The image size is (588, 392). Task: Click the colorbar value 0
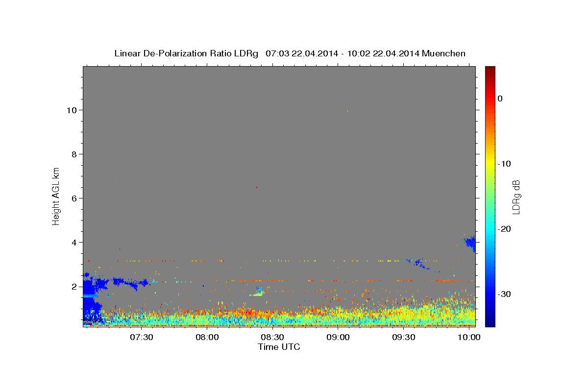pyautogui.click(x=500, y=98)
